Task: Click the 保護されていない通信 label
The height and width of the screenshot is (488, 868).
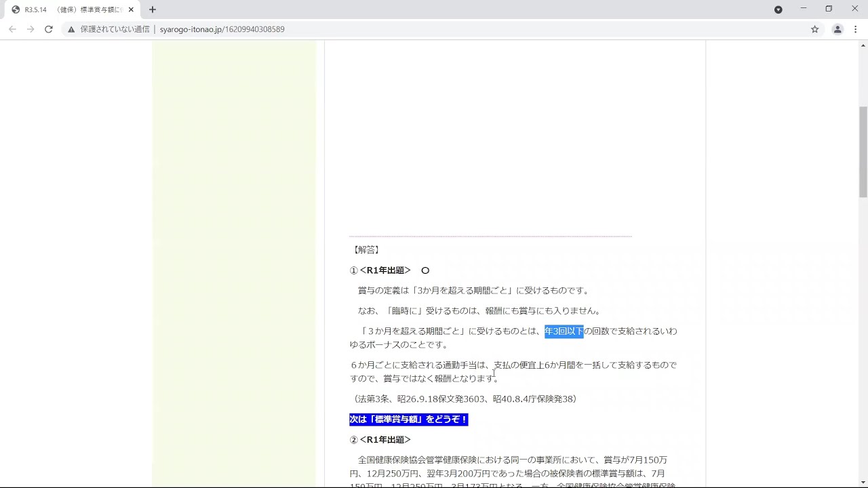Action: pyautogui.click(x=115, y=29)
